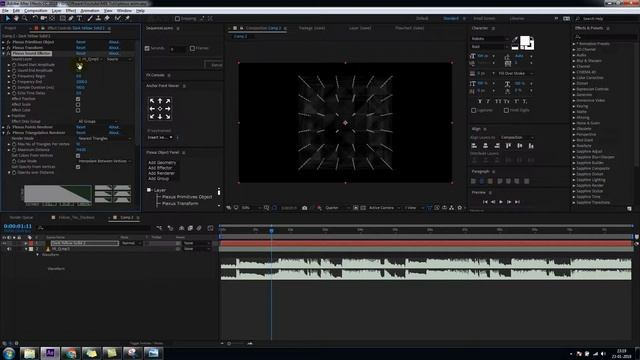This screenshot has width=640, height=360.
Task: Jump to last frame in Preview panel
Action: 517,202
